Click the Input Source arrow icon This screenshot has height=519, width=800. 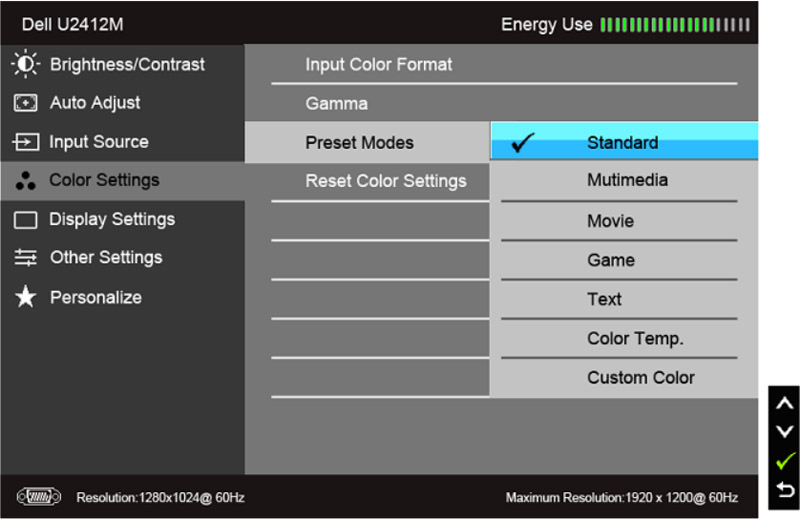click(26, 141)
